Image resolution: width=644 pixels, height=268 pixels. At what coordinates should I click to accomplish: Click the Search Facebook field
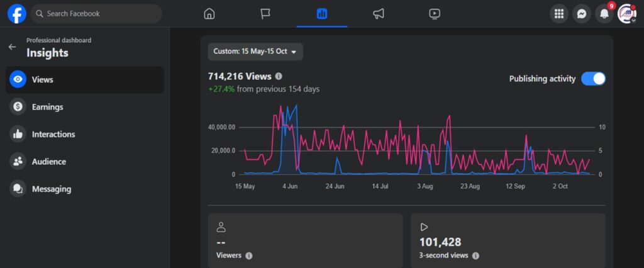coord(96,14)
